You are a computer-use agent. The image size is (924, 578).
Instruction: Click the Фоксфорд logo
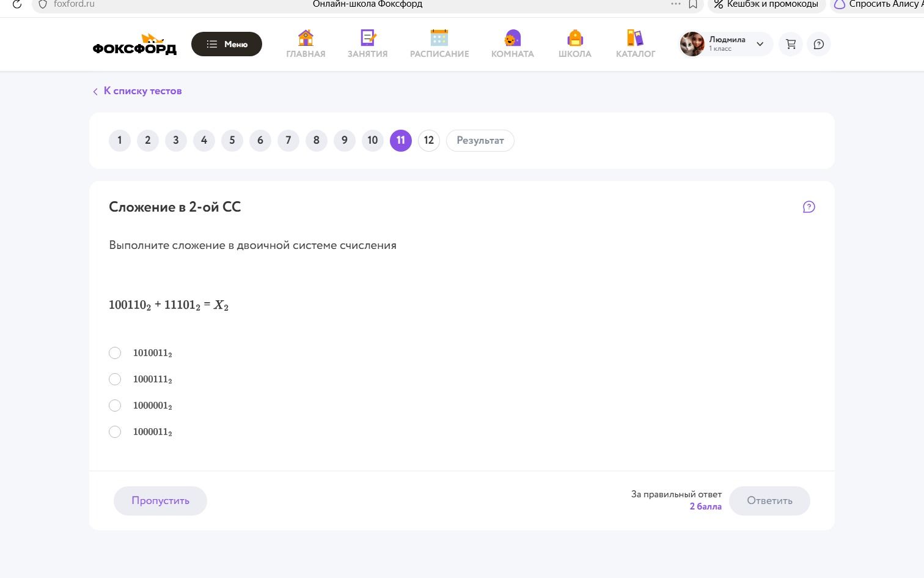tap(134, 44)
